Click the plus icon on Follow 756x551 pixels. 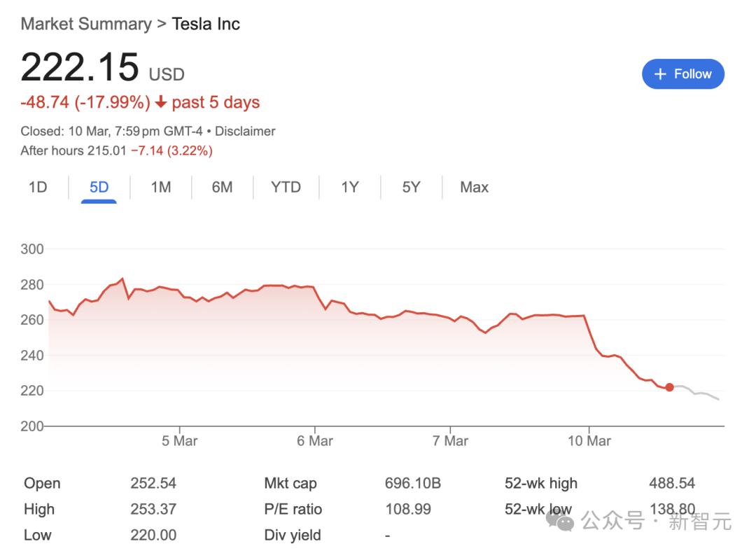coord(659,74)
